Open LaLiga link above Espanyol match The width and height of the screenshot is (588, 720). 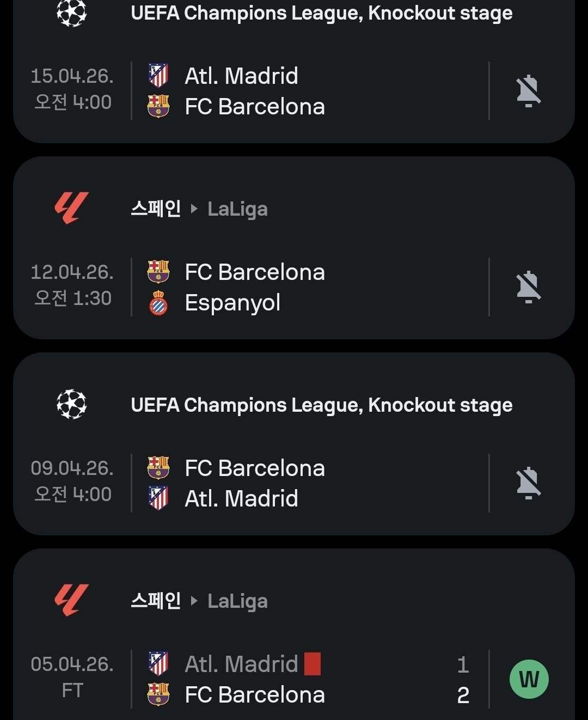coord(237,209)
